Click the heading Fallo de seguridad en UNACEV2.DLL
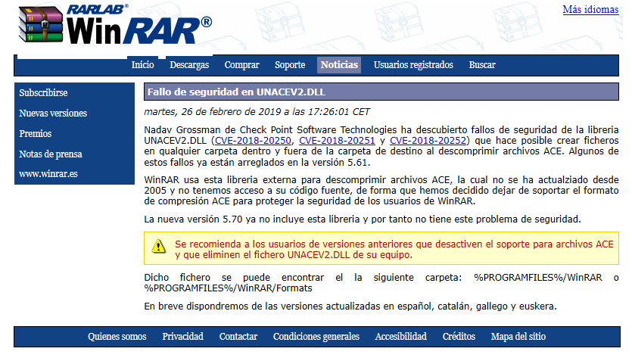The height and width of the screenshot is (364, 632). click(x=236, y=92)
